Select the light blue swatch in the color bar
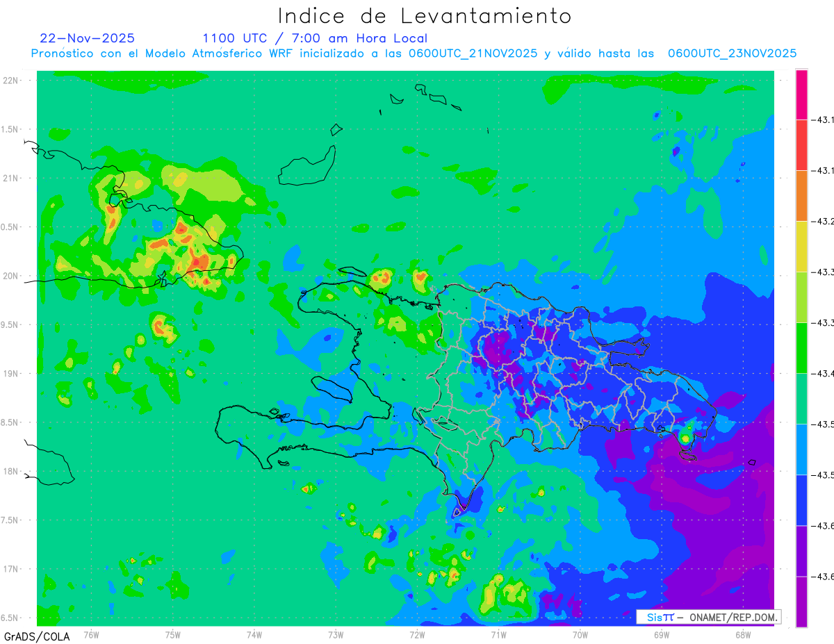Screen dimensions: 834x644 801,449
